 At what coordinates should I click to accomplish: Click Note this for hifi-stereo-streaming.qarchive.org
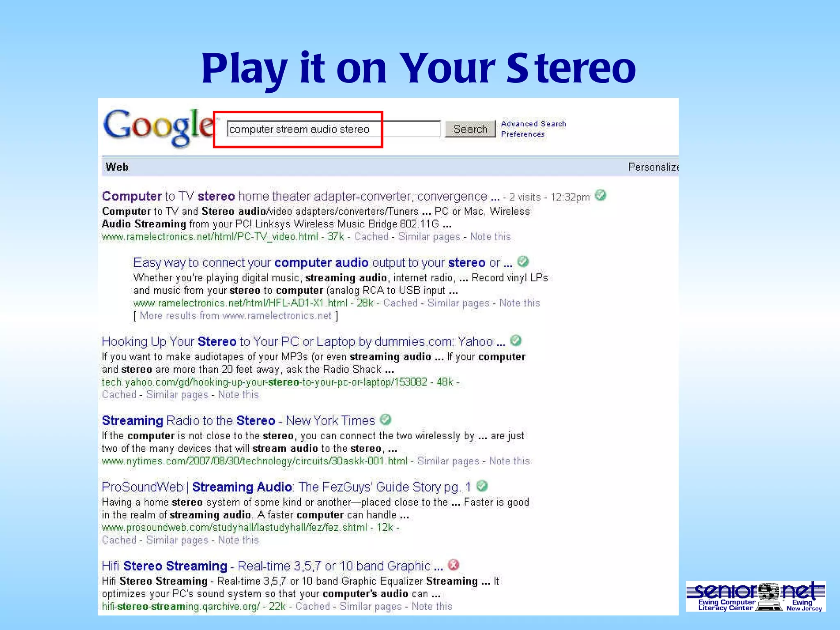pos(432,606)
